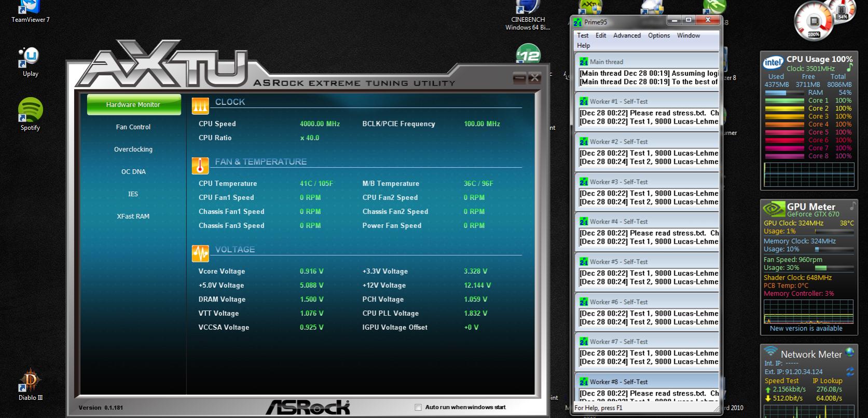Click the CPU Ratio value x 40.0

310,138
